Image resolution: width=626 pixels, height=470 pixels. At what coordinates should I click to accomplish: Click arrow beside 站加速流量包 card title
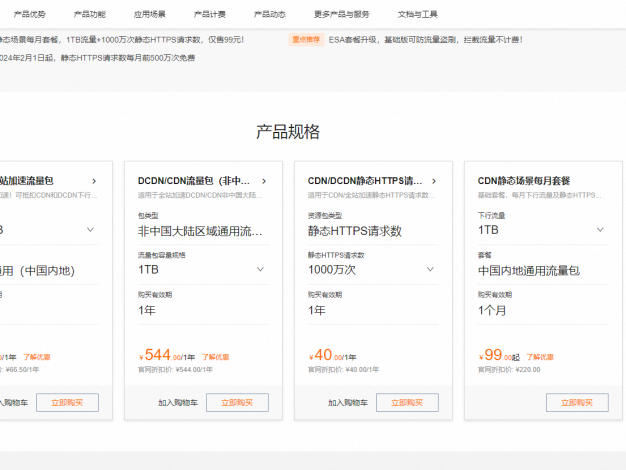[x=94, y=181]
